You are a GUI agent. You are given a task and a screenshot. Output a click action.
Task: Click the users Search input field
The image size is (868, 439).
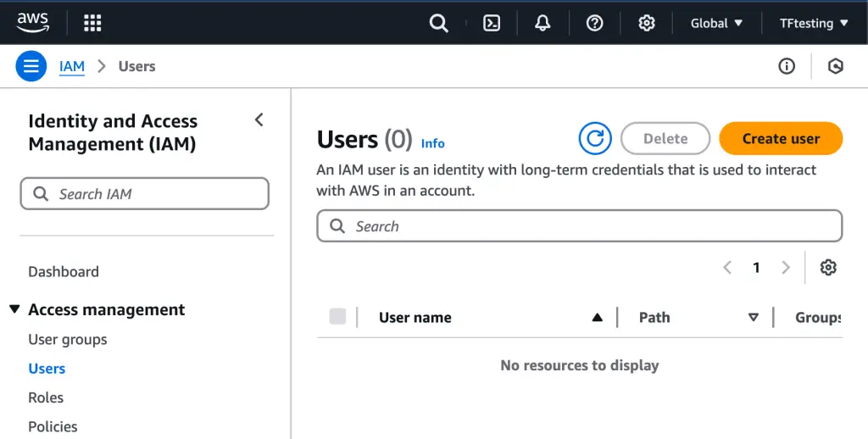pos(580,226)
